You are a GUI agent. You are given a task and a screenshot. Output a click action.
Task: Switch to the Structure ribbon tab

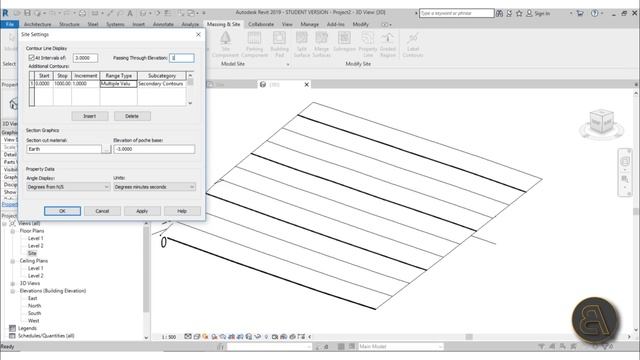click(69, 24)
